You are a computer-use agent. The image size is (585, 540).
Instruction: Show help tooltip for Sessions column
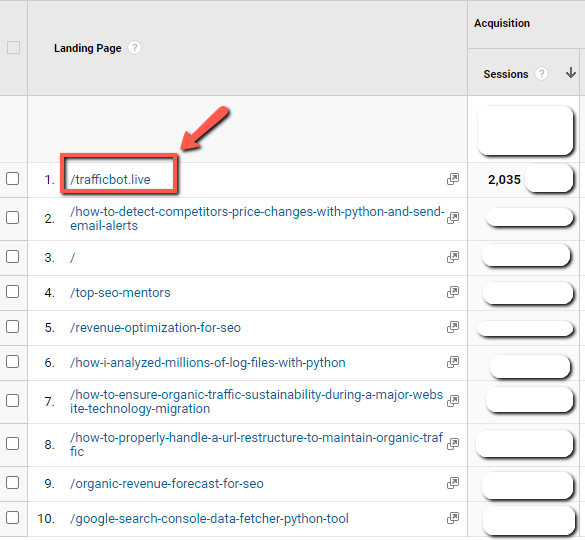(x=541, y=74)
